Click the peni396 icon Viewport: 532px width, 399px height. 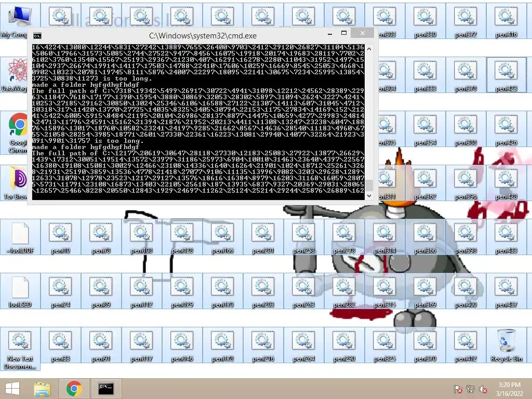pyautogui.click(x=466, y=183)
